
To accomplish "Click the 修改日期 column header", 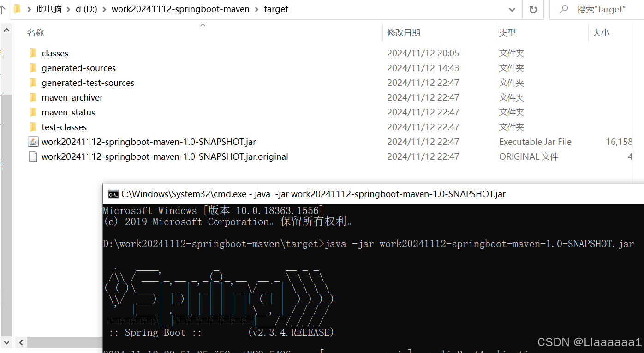I will pyautogui.click(x=404, y=32).
